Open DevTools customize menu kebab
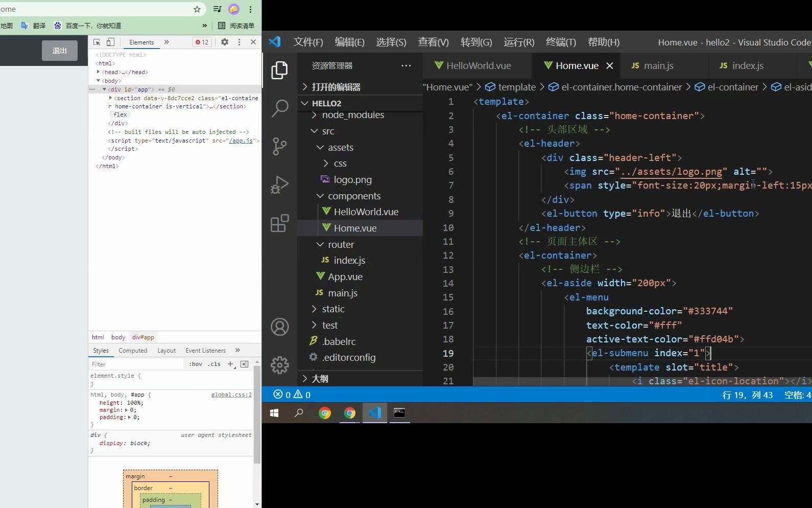 tap(239, 42)
